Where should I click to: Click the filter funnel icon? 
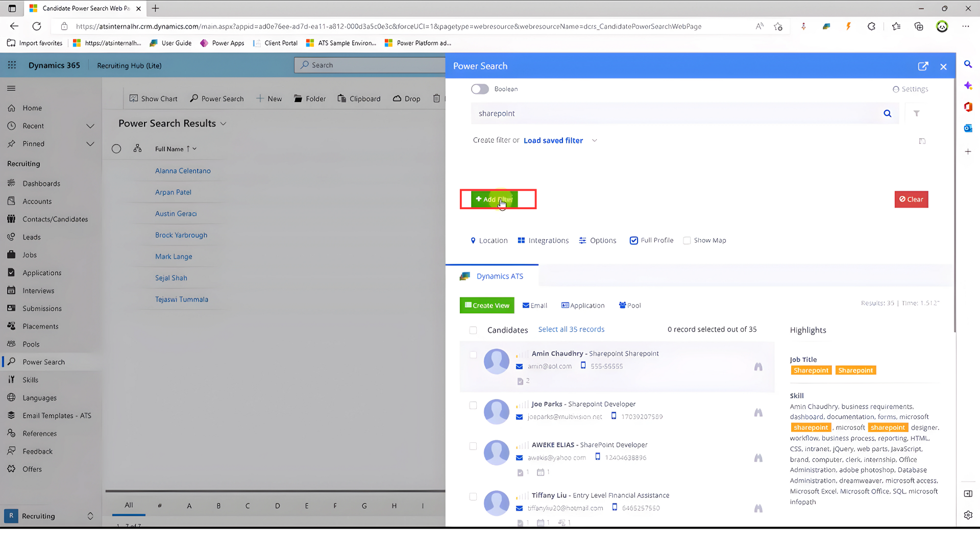point(917,113)
